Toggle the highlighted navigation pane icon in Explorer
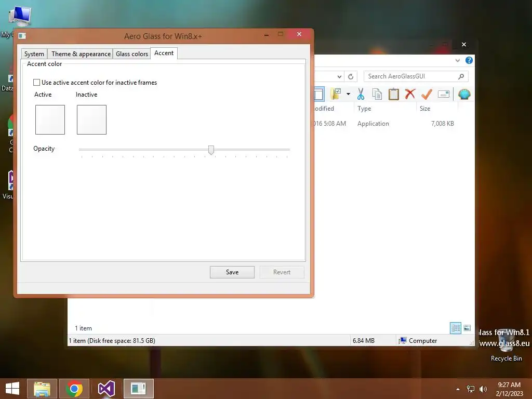 coord(319,94)
